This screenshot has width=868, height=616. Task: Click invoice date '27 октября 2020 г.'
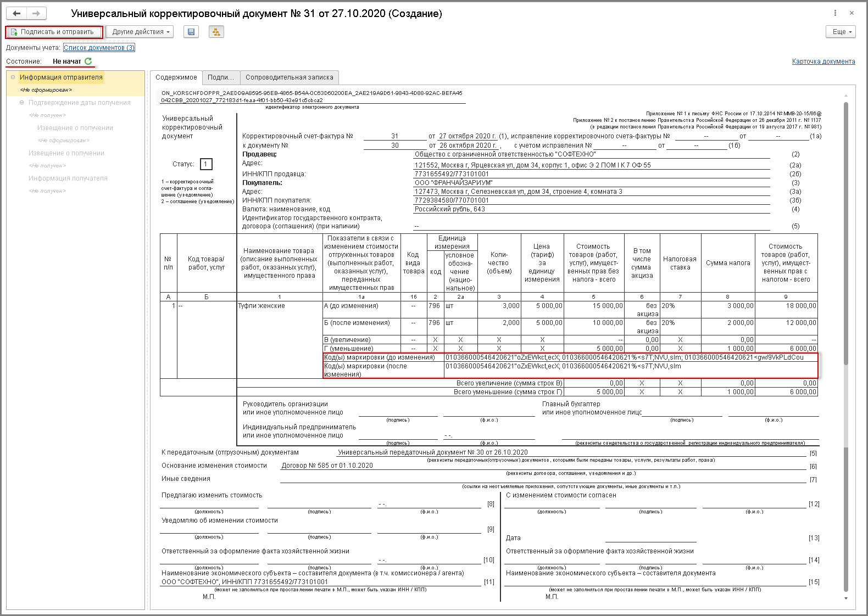tap(468, 136)
